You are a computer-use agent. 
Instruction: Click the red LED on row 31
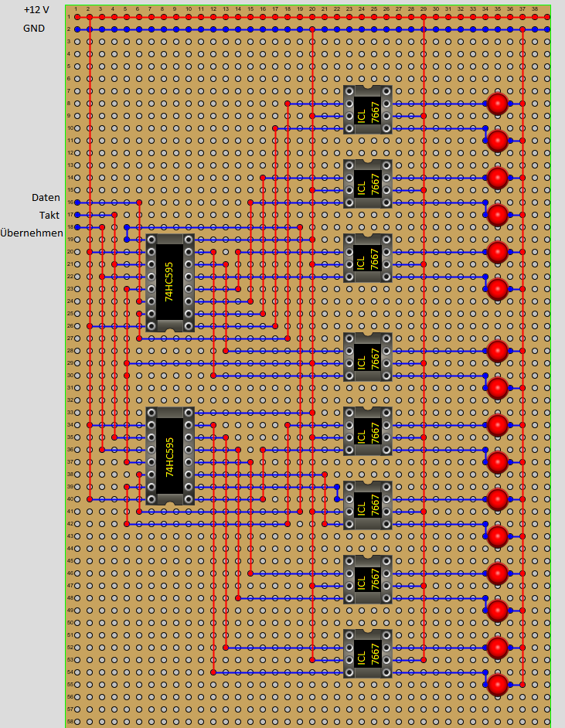(498, 388)
